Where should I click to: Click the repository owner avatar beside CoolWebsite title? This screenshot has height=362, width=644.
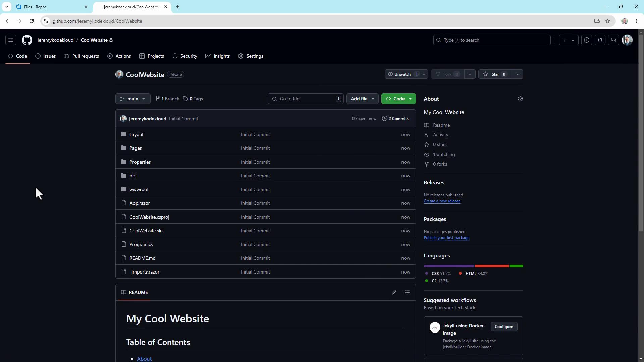coord(119,74)
